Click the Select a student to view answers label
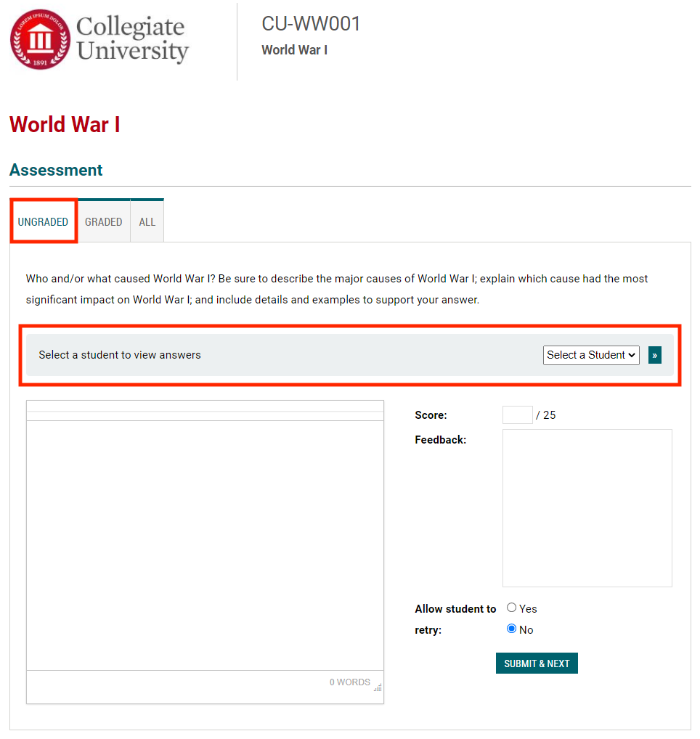This screenshot has height=739, width=700. tap(120, 355)
